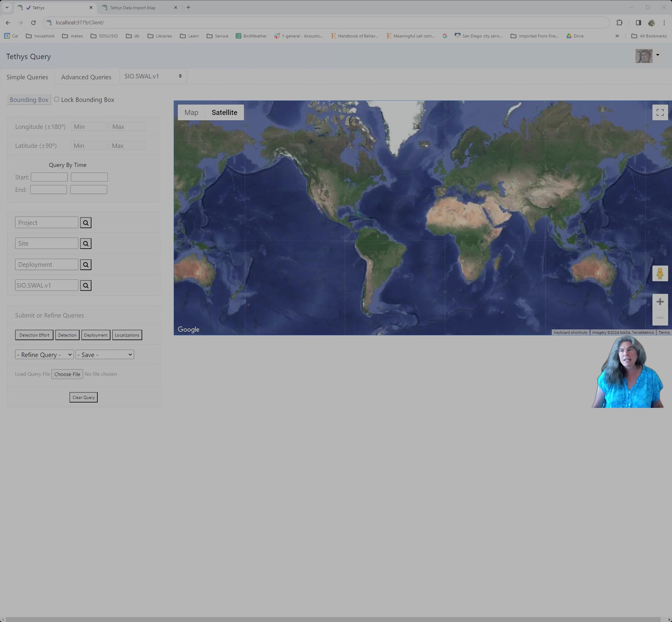Click Choose File to load a query
Image resolution: width=672 pixels, height=622 pixels.
point(67,374)
